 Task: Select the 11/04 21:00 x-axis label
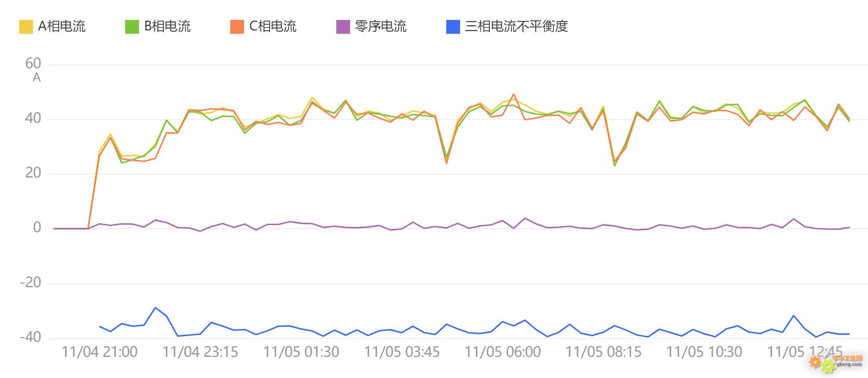coord(100,352)
